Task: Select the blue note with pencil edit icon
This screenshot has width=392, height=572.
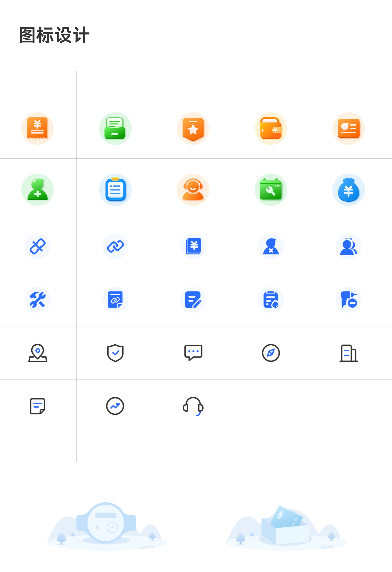Action: [193, 299]
